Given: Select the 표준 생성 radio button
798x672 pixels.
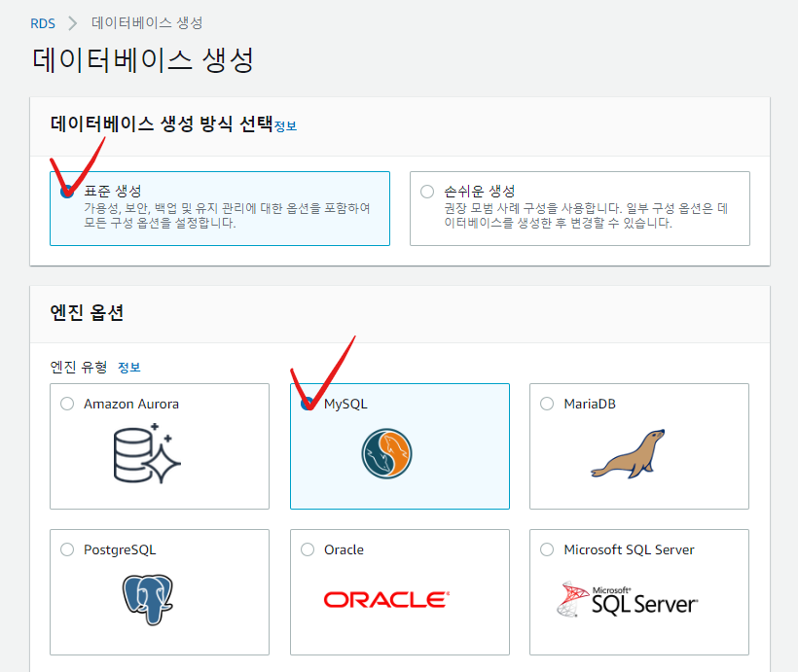Looking at the screenshot, I should pyautogui.click(x=67, y=192).
